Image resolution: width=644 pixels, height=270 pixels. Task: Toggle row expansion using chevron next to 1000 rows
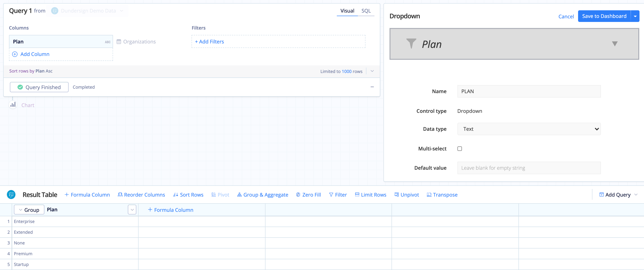click(372, 71)
